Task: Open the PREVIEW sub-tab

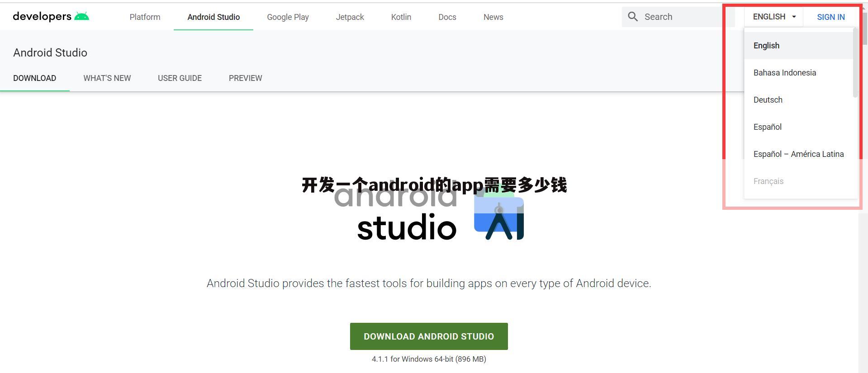Action: tap(245, 78)
